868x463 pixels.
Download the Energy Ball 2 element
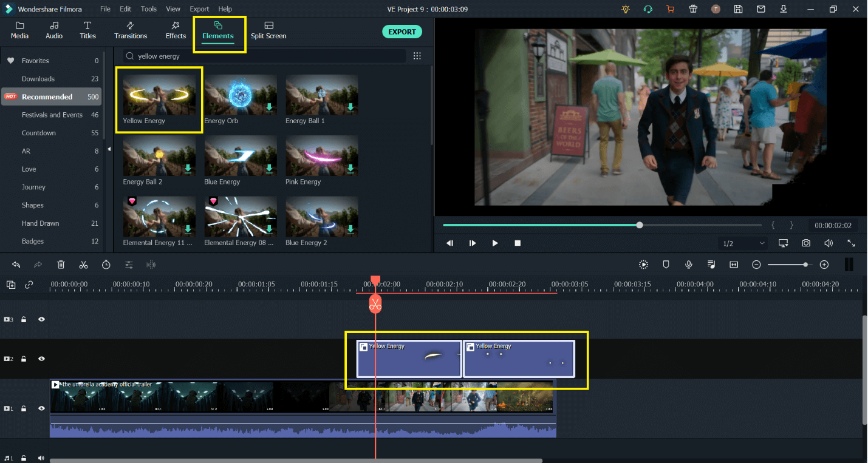pyautogui.click(x=188, y=168)
